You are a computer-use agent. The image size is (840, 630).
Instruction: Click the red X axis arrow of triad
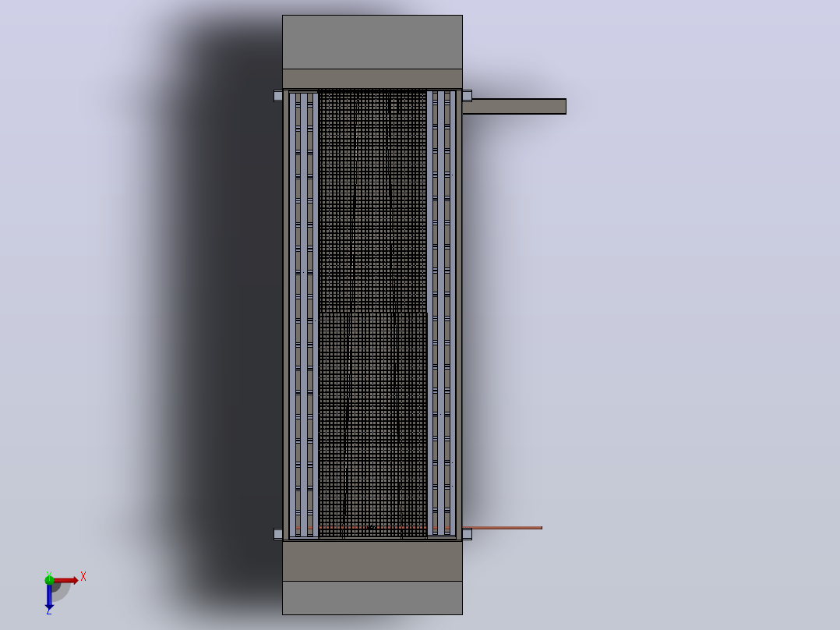click(x=66, y=580)
